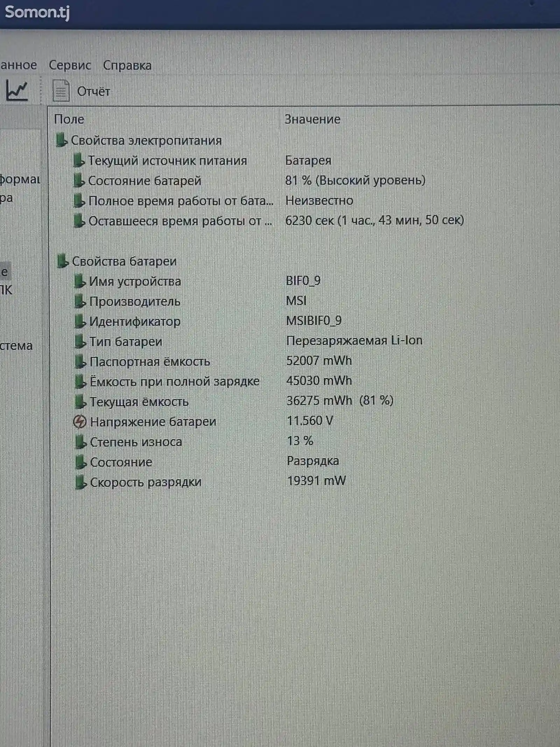This screenshot has width=560, height=747.
Task: Select the Имя устройства field
Action: coord(135,281)
